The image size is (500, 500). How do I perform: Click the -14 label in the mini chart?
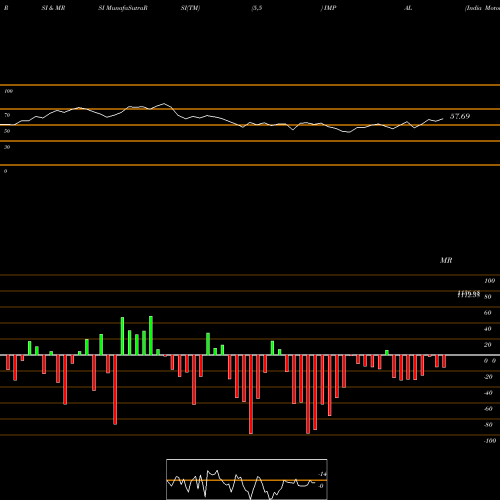322,474
